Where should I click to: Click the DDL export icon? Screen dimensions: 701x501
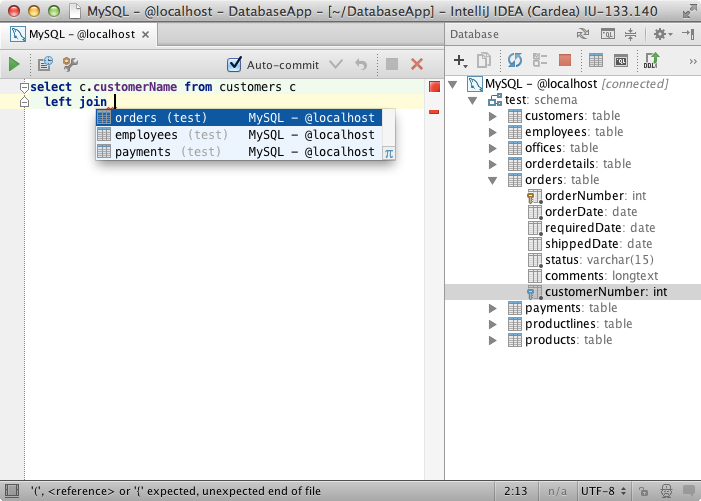click(651, 60)
